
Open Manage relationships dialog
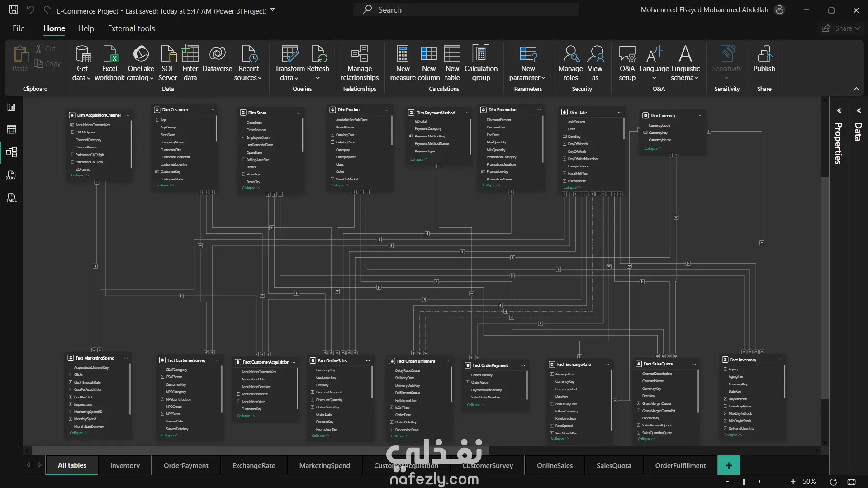pyautogui.click(x=360, y=63)
